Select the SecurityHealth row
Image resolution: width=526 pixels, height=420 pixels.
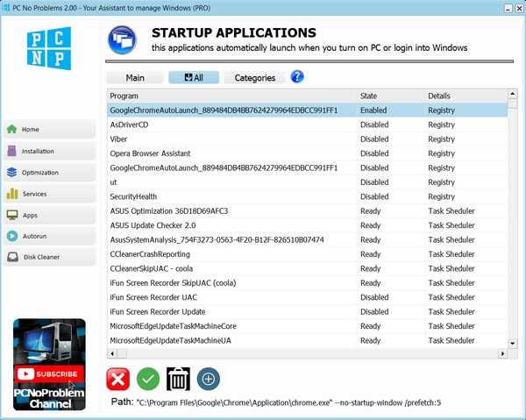[x=308, y=196]
